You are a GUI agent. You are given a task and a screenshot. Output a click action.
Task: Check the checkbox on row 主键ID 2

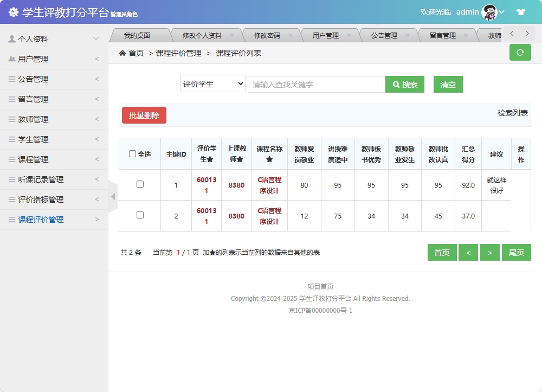pos(139,216)
